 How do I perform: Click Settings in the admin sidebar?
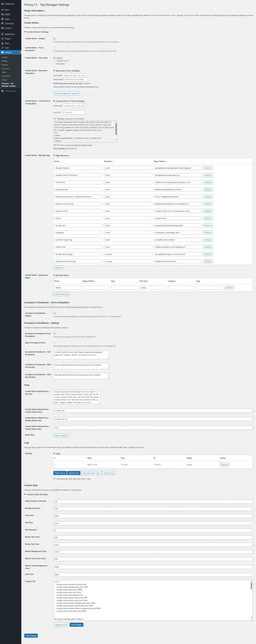(x=8, y=52)
